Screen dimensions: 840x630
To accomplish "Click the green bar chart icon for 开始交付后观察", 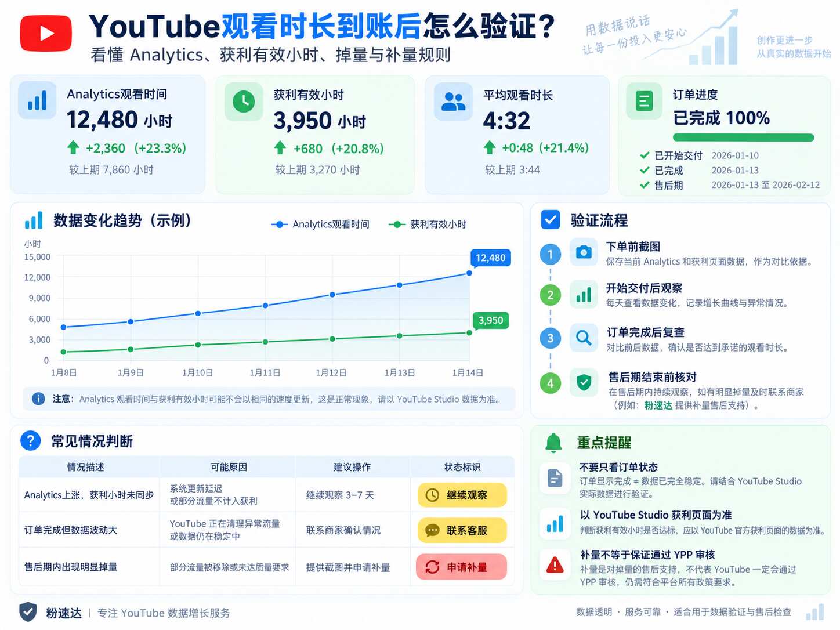I will click(x=584, y=295).
